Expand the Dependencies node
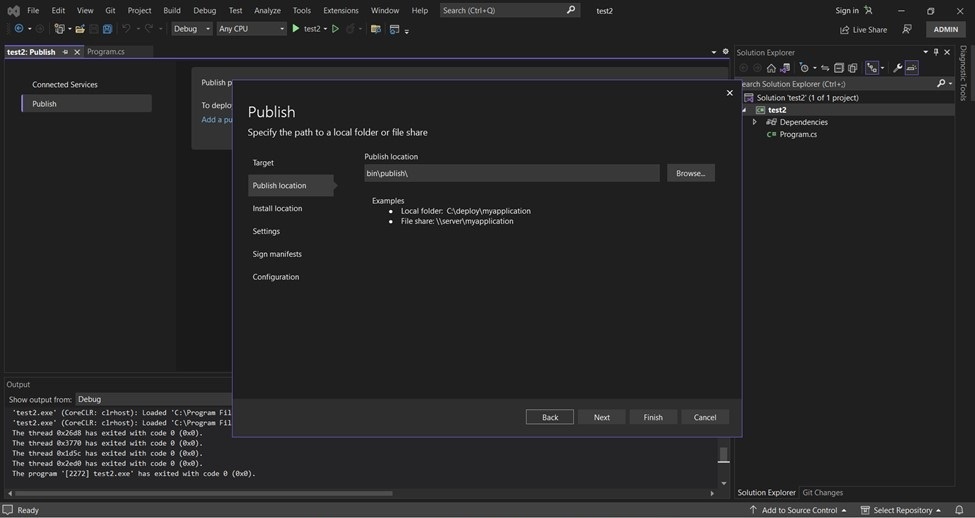Image resolution: width=975 pixels, height=518 pixels. [754, 122]
